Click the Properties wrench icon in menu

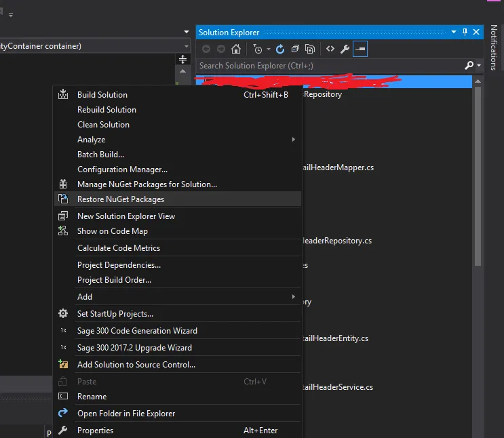click(63, 430)
